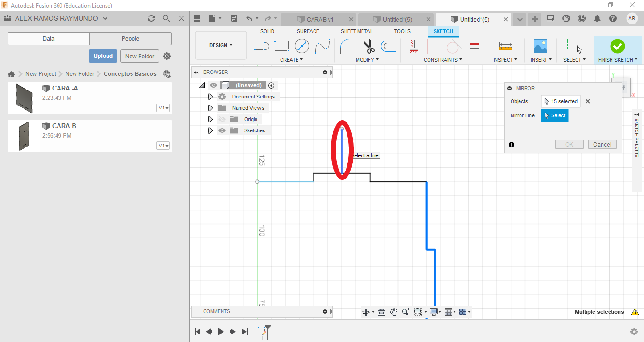Click the Mirror Line Select button
This screenshot has width=644, height=342.
554,115
